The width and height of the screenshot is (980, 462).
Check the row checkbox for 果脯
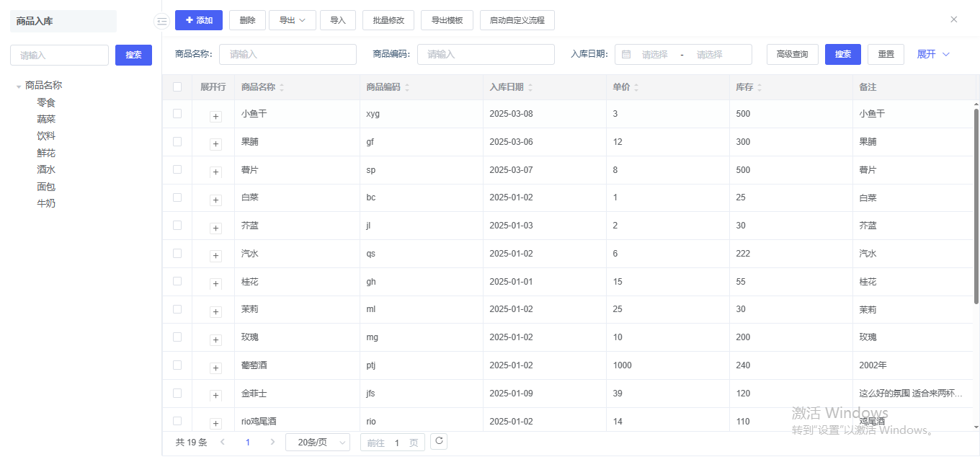click(x=177, y=142)
